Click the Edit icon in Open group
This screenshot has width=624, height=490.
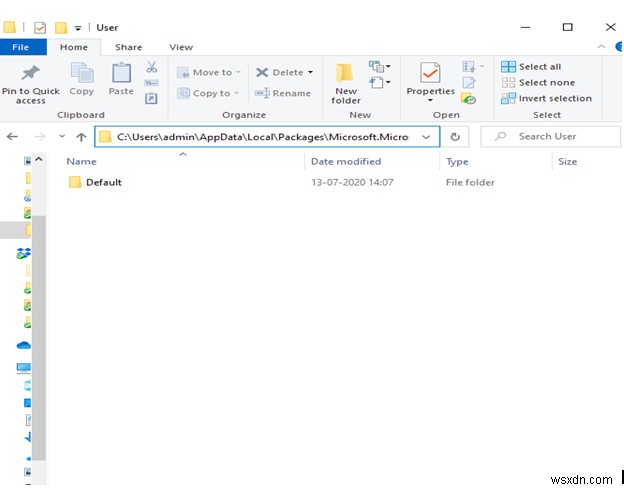(x=469, y=83)
